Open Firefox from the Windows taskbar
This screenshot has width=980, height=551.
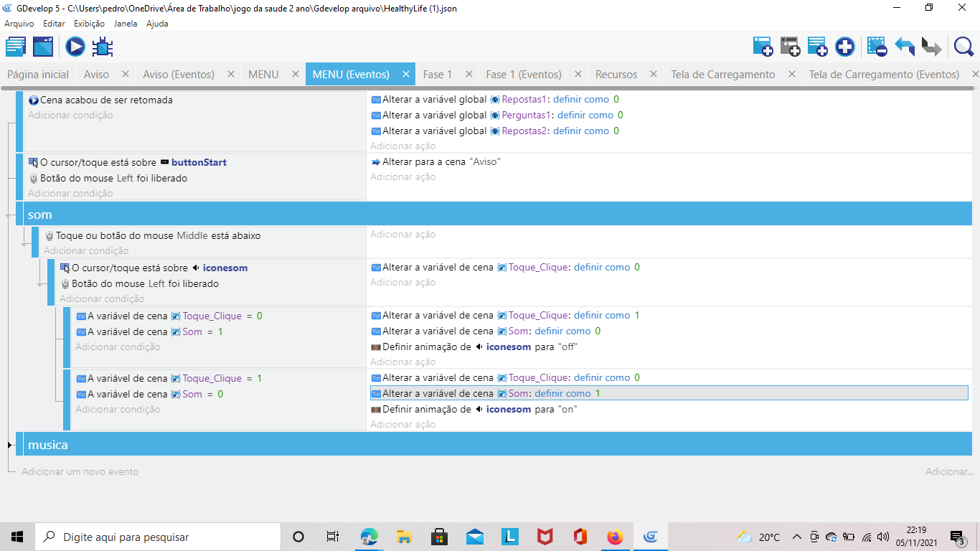click(x=615, y=537)
